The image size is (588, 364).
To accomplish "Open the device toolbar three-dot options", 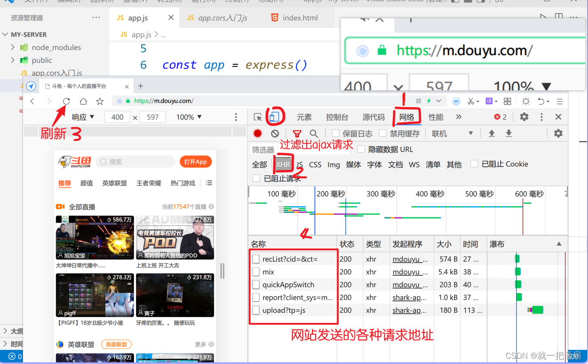I will (x=236, y=117).
